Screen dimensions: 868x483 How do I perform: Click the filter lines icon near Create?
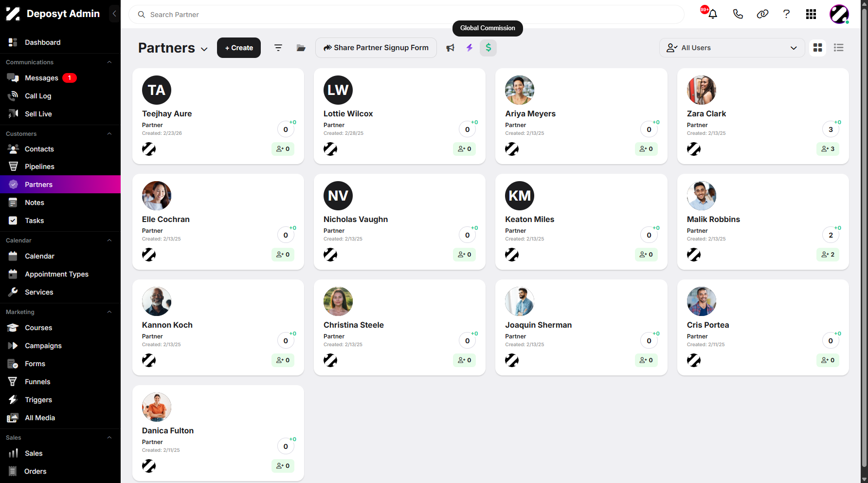278,48
